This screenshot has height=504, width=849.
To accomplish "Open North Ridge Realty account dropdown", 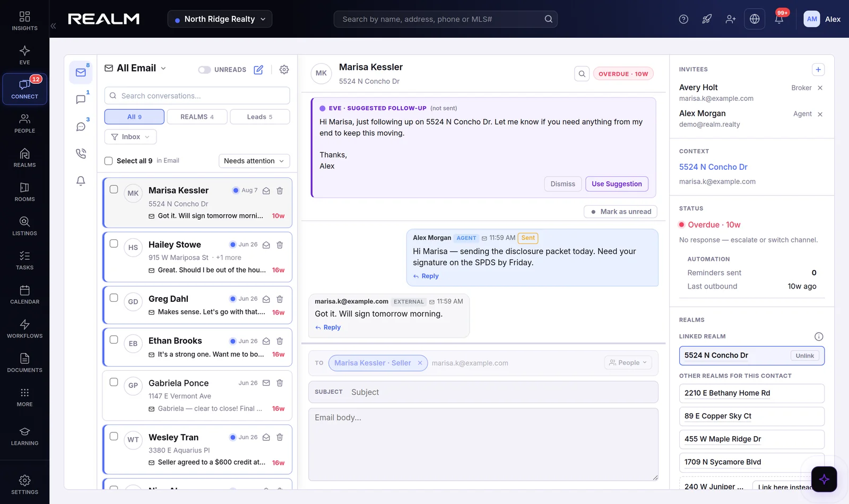I will pos(220,19).
